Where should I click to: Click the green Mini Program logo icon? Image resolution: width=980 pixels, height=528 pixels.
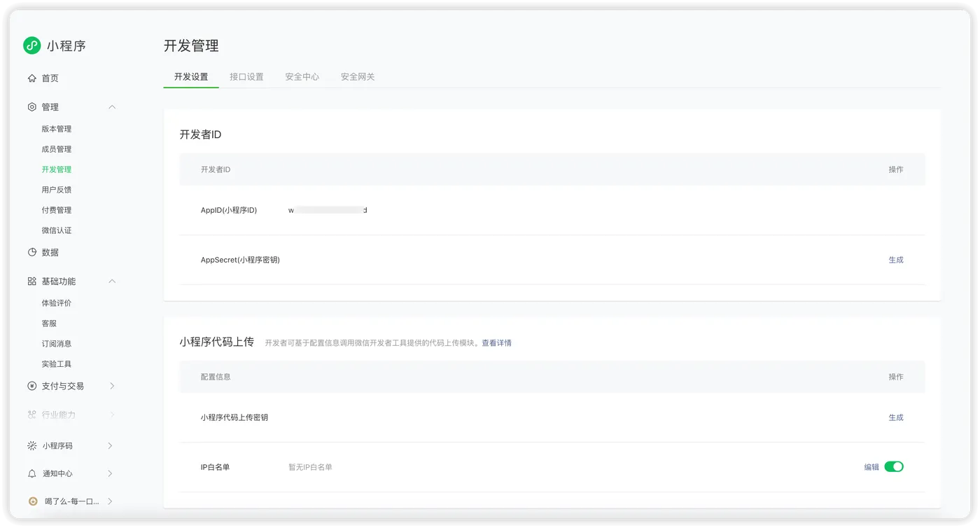pyautogui.click(x=30, y=45)
